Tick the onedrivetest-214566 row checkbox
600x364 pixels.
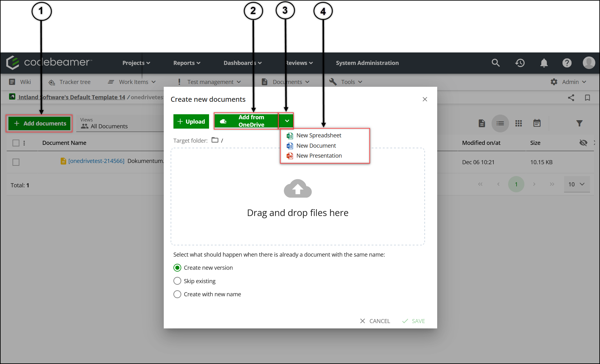(16, 162)
